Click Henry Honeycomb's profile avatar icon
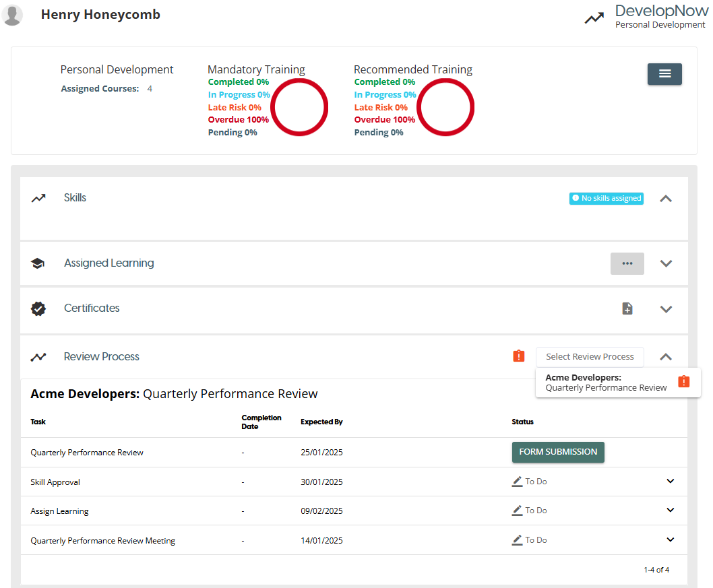 click(x=13, y=15)
